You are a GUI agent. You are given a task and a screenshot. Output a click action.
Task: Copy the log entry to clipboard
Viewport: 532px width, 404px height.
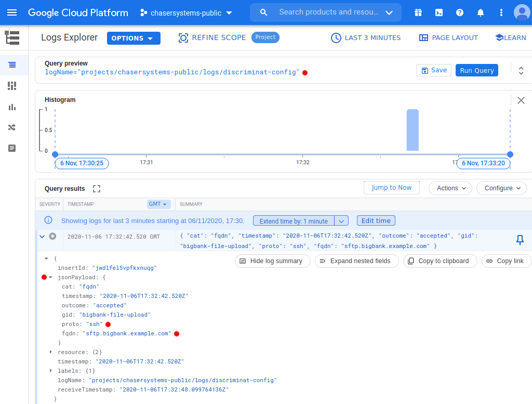click(x=440, y=260)
